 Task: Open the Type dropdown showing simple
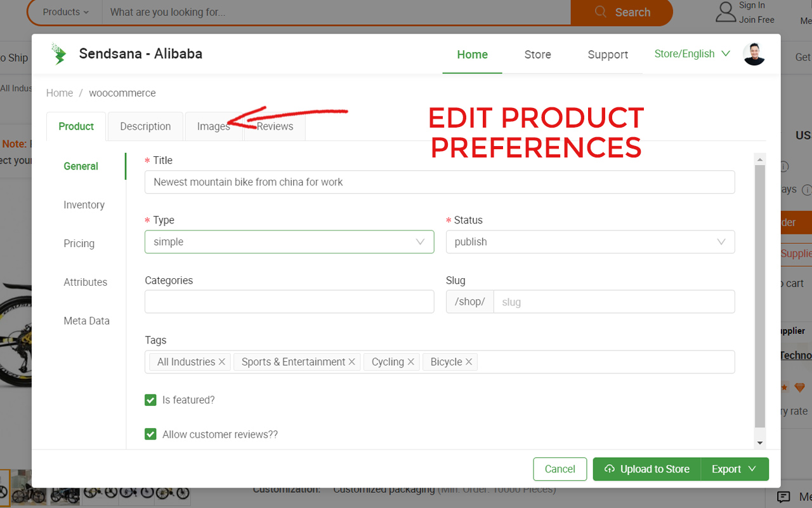(289, 242)
